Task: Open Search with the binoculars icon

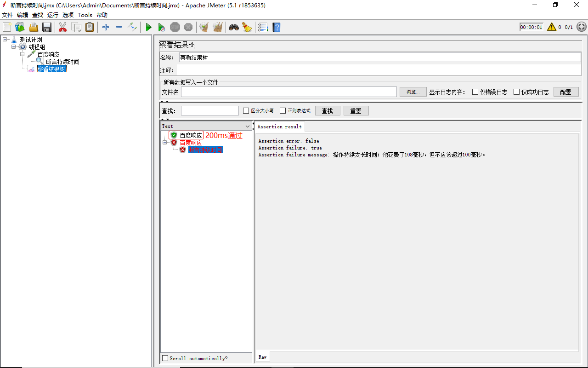Action: [234, 27]
